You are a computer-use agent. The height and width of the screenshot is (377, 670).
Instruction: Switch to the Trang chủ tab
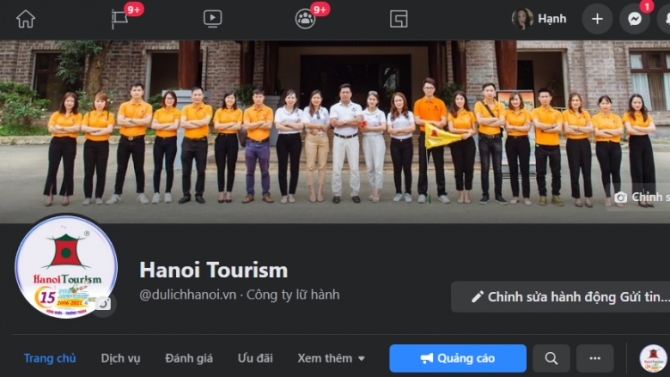(50, 358)
